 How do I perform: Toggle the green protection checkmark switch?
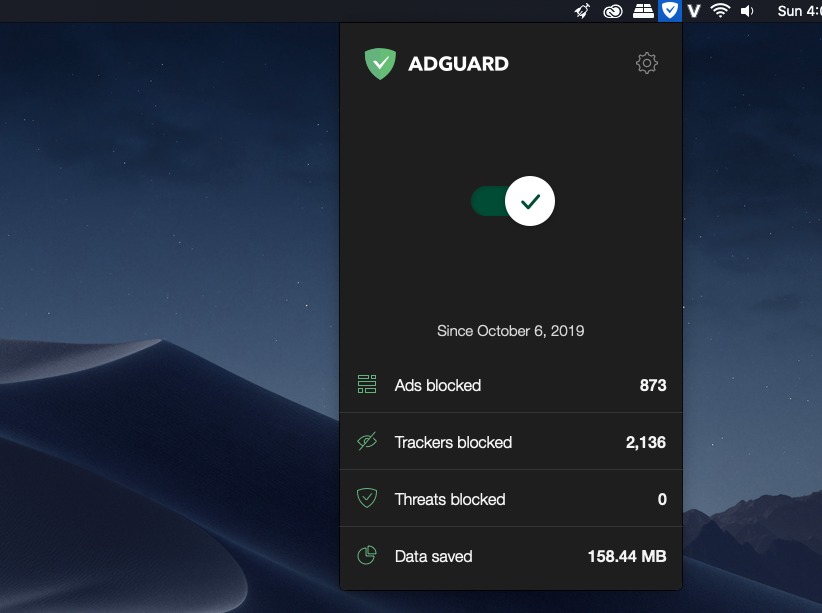(531, 201)
